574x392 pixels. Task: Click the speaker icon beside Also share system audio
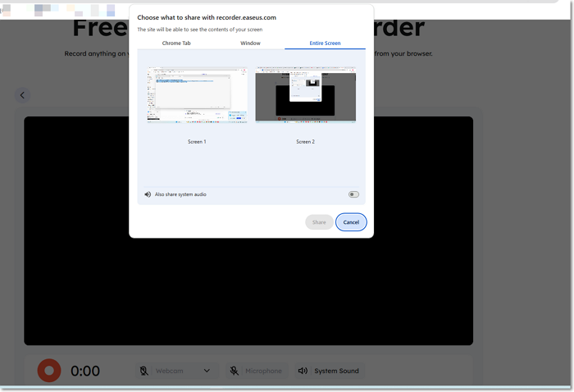[148, 194]
